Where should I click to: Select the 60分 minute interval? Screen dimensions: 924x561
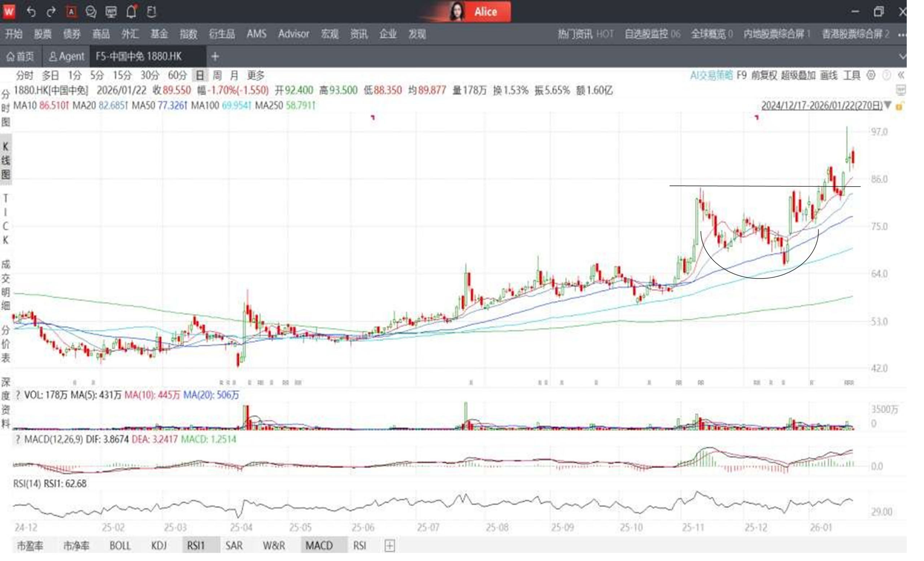tap(177, 75)
